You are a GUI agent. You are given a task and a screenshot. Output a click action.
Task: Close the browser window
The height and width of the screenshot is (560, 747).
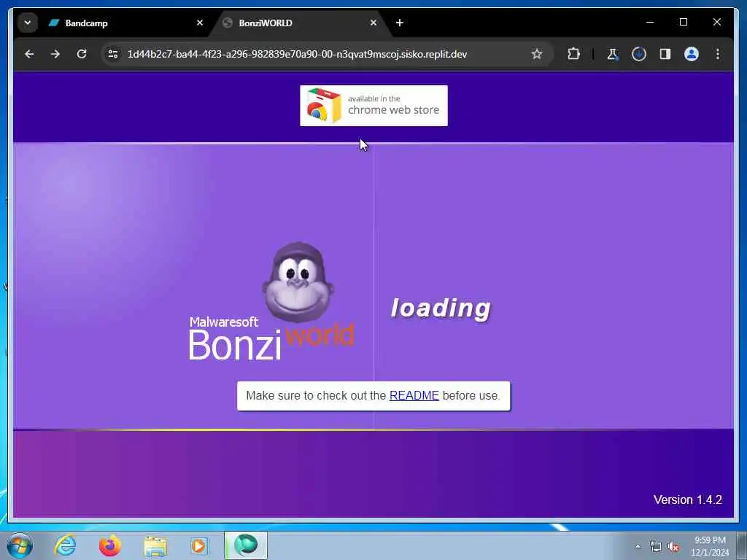pos(717,22)
